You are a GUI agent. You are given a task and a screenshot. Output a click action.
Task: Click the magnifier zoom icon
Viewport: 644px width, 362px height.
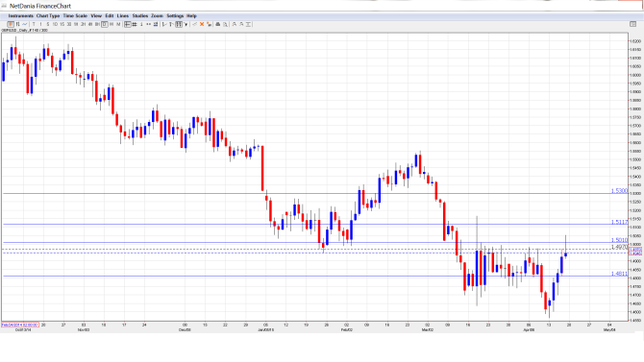coord(225,25)
